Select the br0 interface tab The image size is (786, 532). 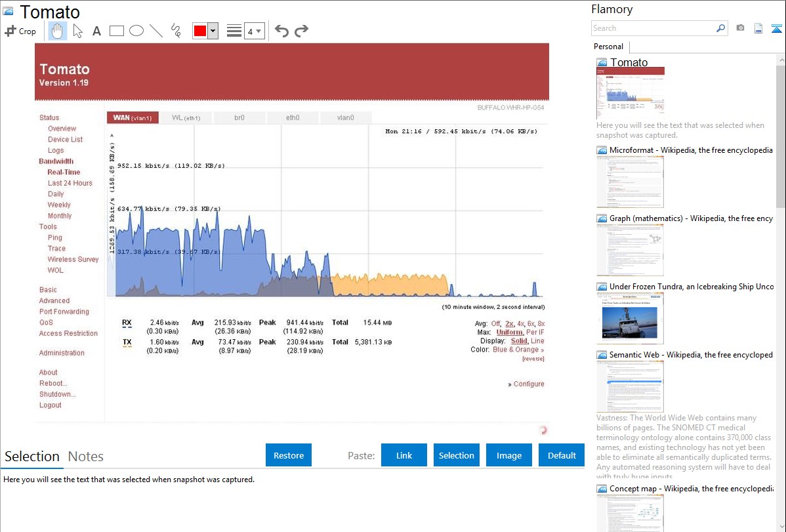(x=239, y=118)
